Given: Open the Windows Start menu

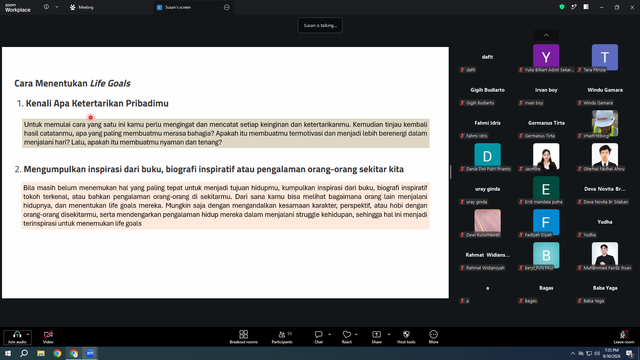Looking at the screenshot, I should (x=8, y=353).
